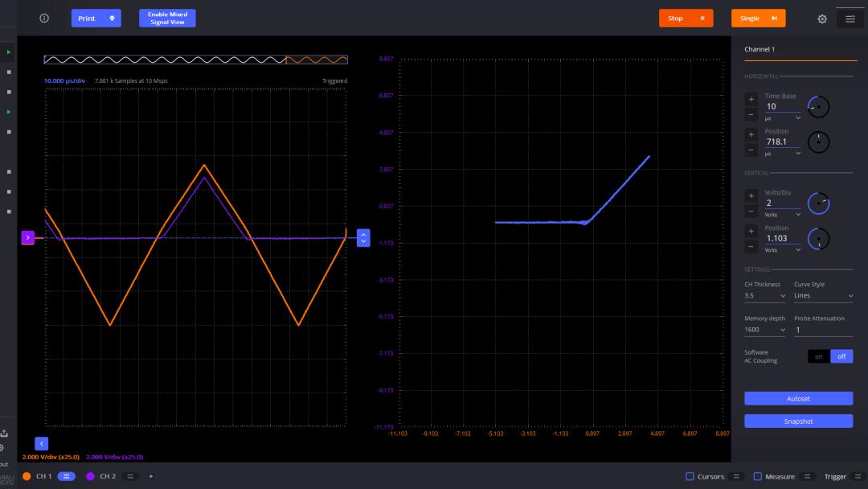
Task: Open the Curve Style dropdown
Action: pos(823,296)
